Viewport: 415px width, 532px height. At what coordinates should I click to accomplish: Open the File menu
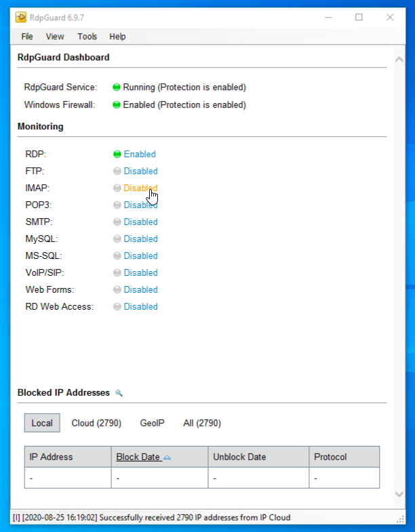tap(27, 37)
